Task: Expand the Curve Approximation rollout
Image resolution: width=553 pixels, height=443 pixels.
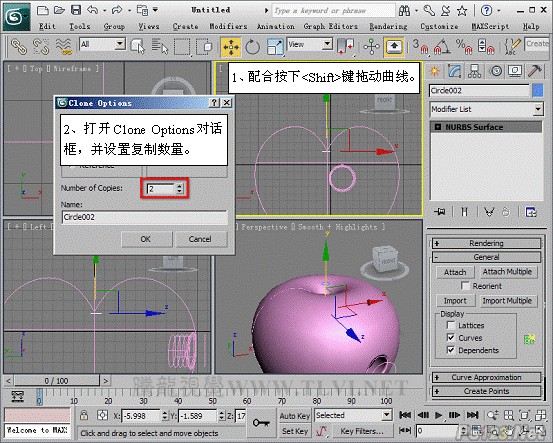Action: 486,377
